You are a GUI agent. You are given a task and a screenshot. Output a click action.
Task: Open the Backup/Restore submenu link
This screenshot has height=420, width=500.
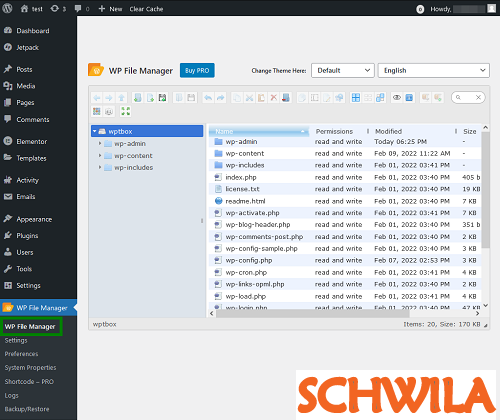click(x=27, y=409)
